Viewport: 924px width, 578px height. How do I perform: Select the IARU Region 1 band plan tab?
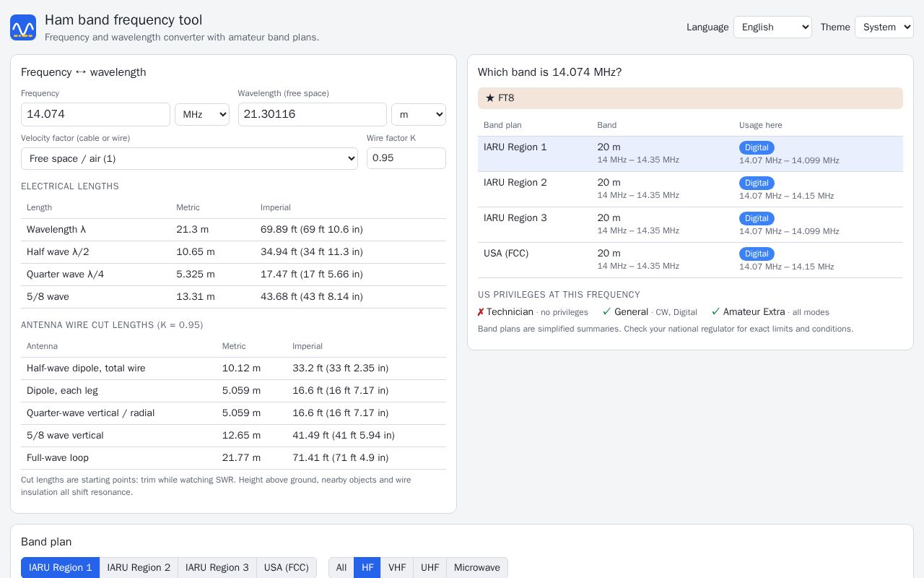(x=61, y=567)
